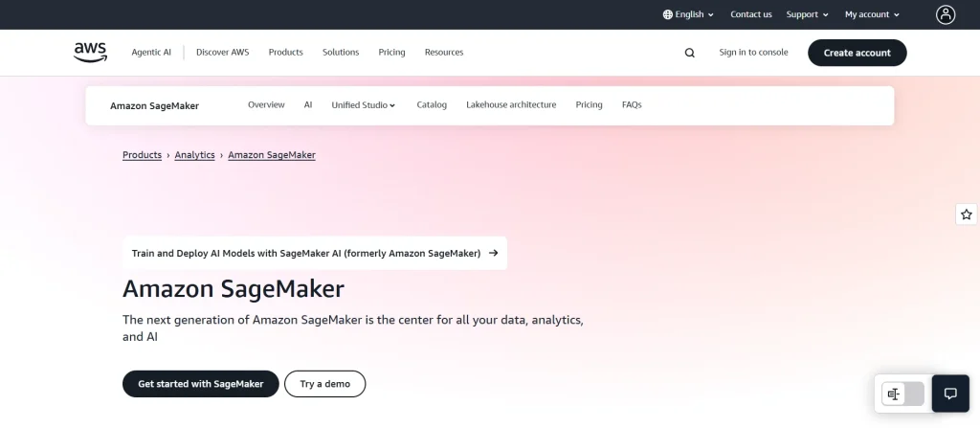
Task: Toggle the switch beside the chat button
Action: point(903,394)
